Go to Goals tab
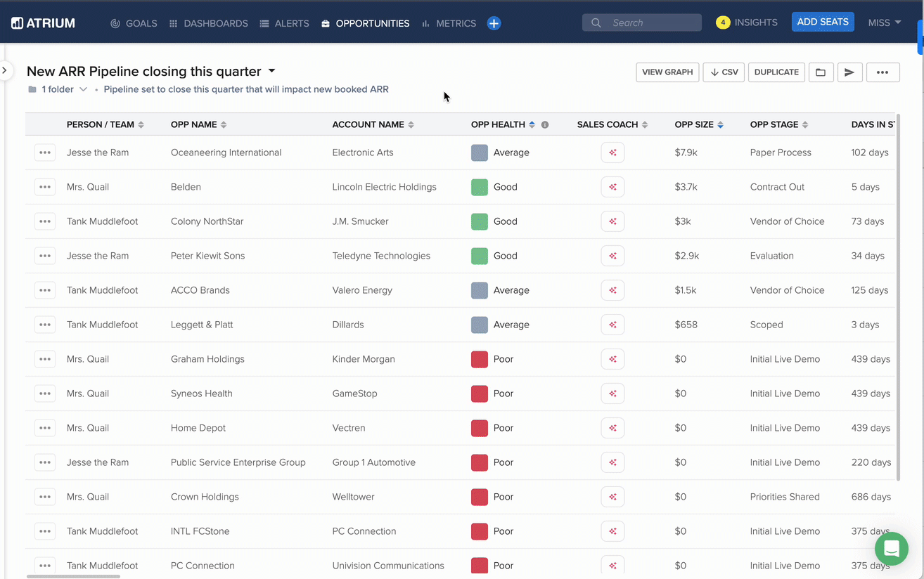 point(134,23)
